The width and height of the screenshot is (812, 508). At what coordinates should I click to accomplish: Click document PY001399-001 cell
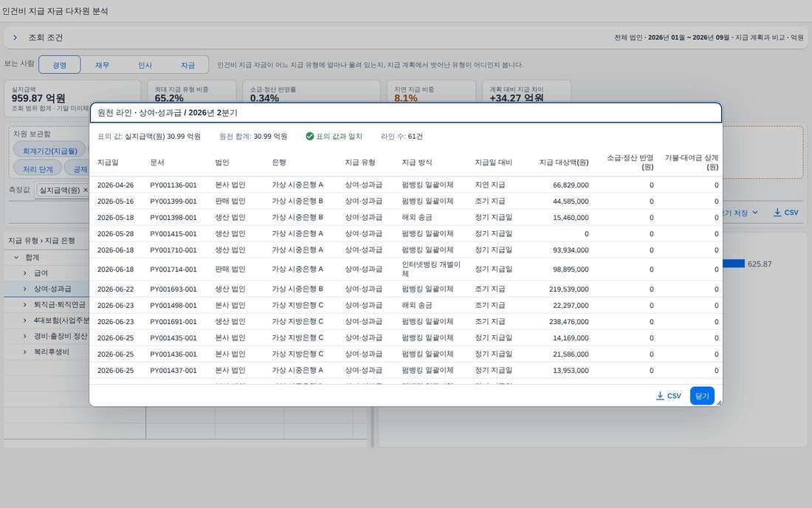pos(173,201)
